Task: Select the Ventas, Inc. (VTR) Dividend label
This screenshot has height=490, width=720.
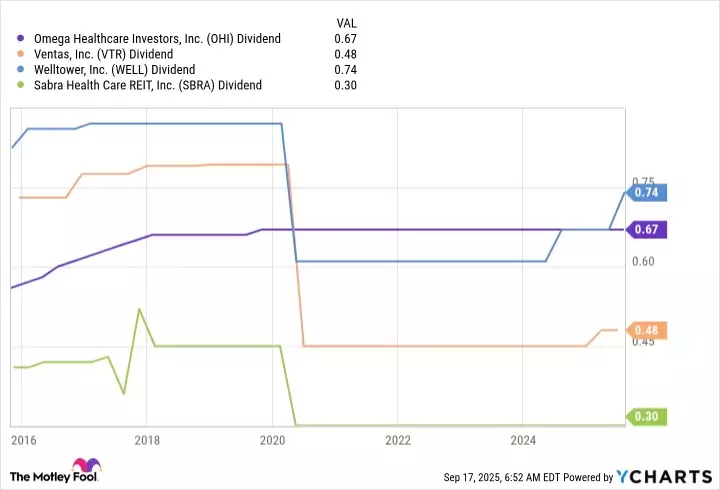Action: coord(103,54)
